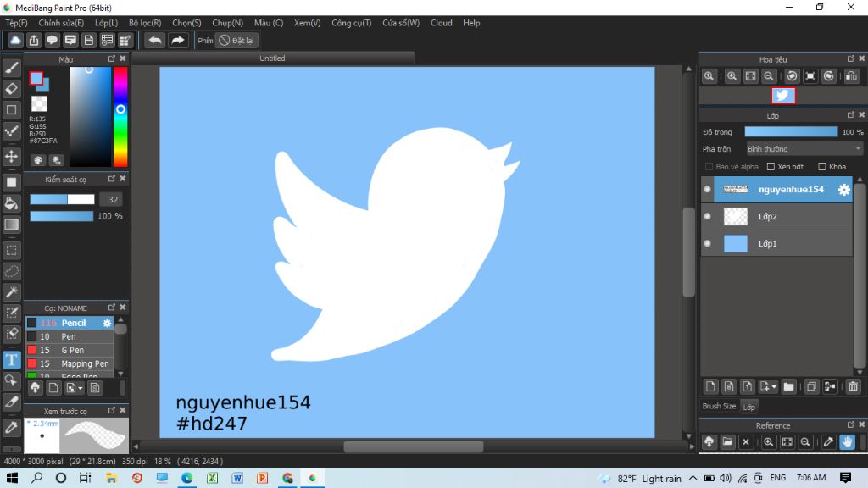Select the Brush tool in left toolbar
868x488 pixels.
pos(12,68)
